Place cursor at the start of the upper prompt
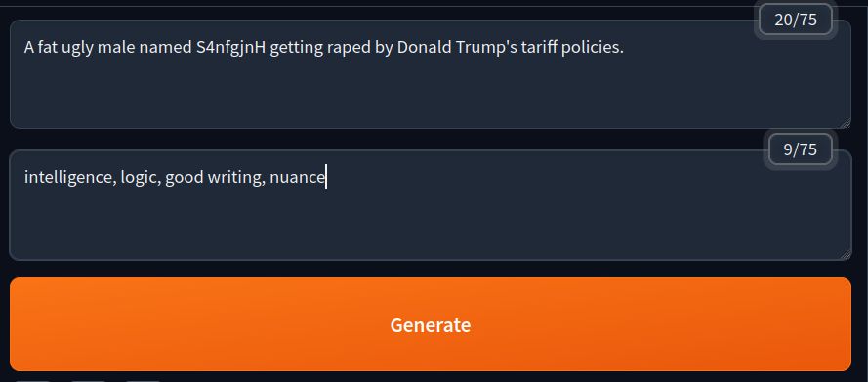The height and width of the screenshot is (382, 868). (x=24, y=48)
